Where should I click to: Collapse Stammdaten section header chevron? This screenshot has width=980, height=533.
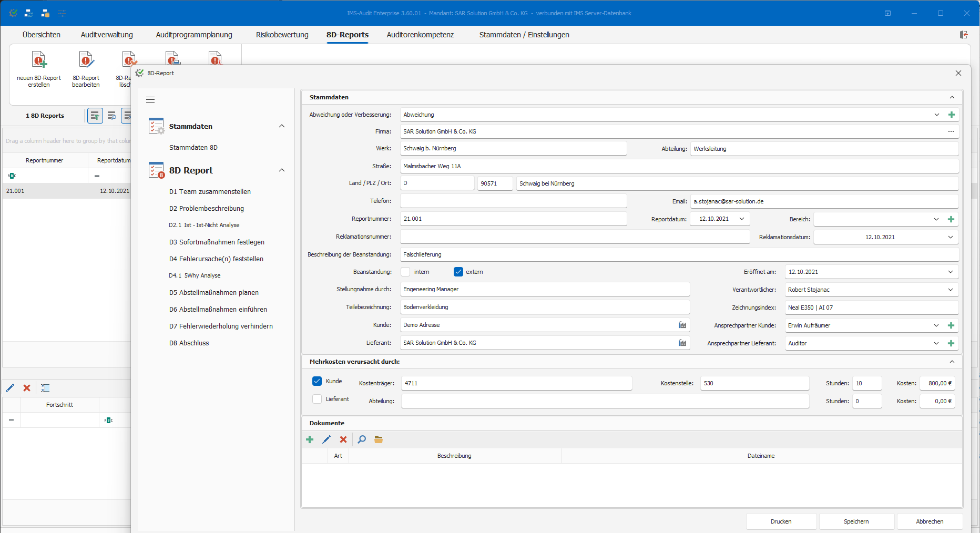point(952,97)
